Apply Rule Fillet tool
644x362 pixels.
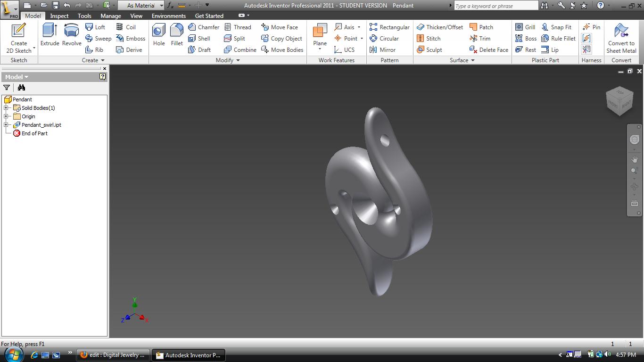tap(559, 39)
